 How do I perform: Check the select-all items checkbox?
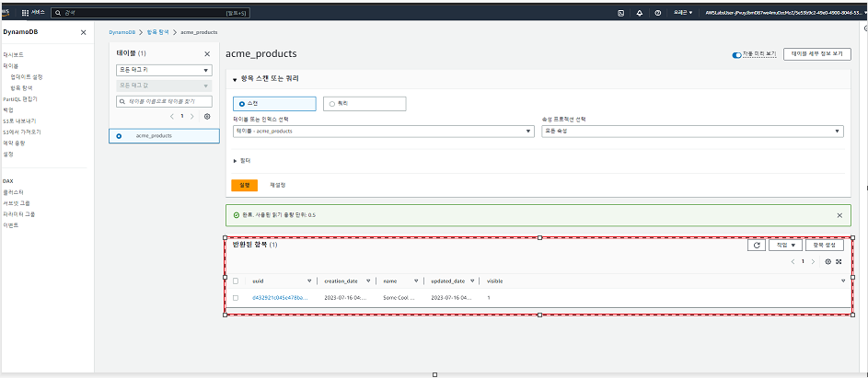(x=236, y=281)
